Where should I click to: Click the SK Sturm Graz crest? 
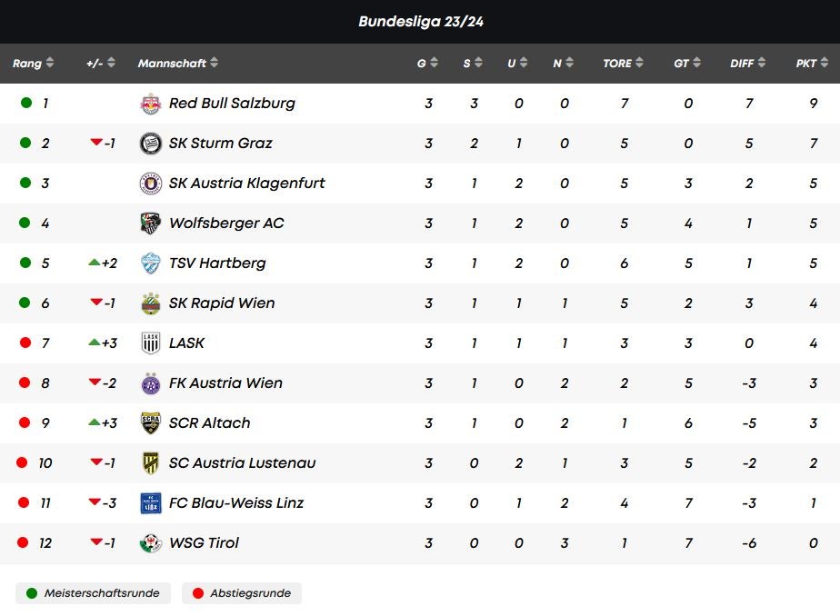(151, 144)
